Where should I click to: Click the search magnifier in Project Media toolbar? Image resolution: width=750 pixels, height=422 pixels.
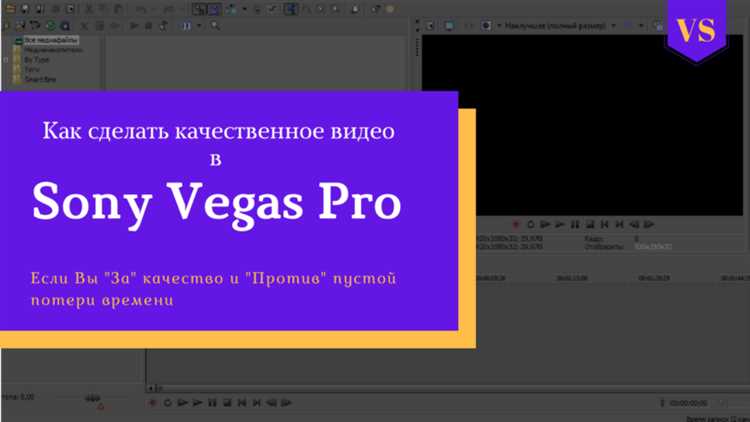point(216,26)
